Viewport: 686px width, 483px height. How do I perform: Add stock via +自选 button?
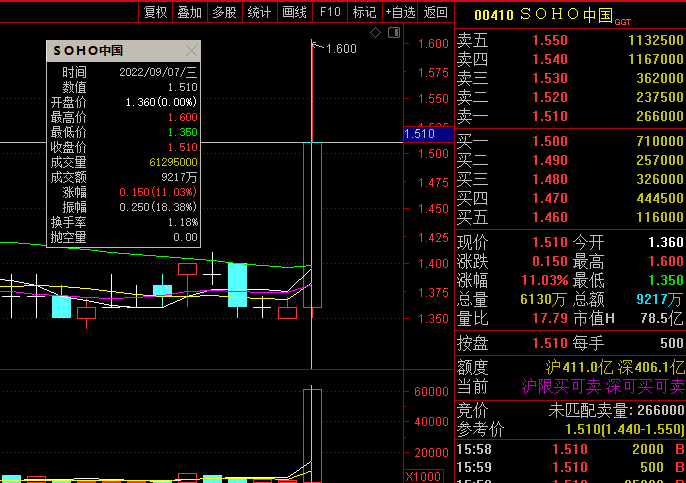click(399, 12)
